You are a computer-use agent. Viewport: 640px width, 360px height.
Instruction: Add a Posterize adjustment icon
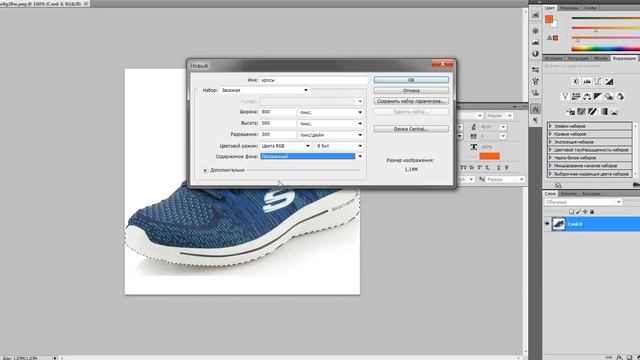pos(581,111)
